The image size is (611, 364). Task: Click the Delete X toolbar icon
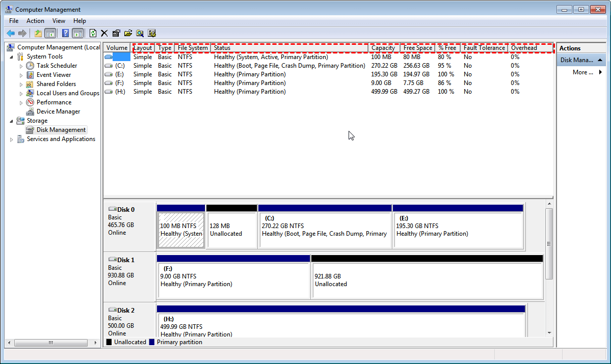[104, 34]
